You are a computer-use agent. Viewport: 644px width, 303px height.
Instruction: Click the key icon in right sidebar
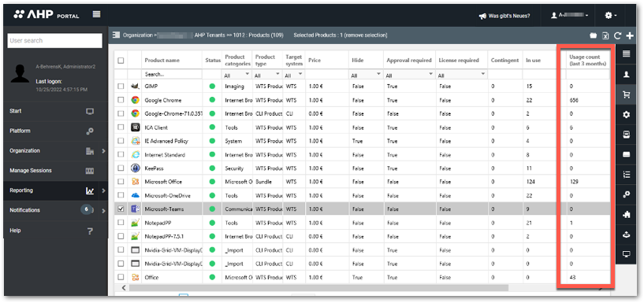(627, 194)
